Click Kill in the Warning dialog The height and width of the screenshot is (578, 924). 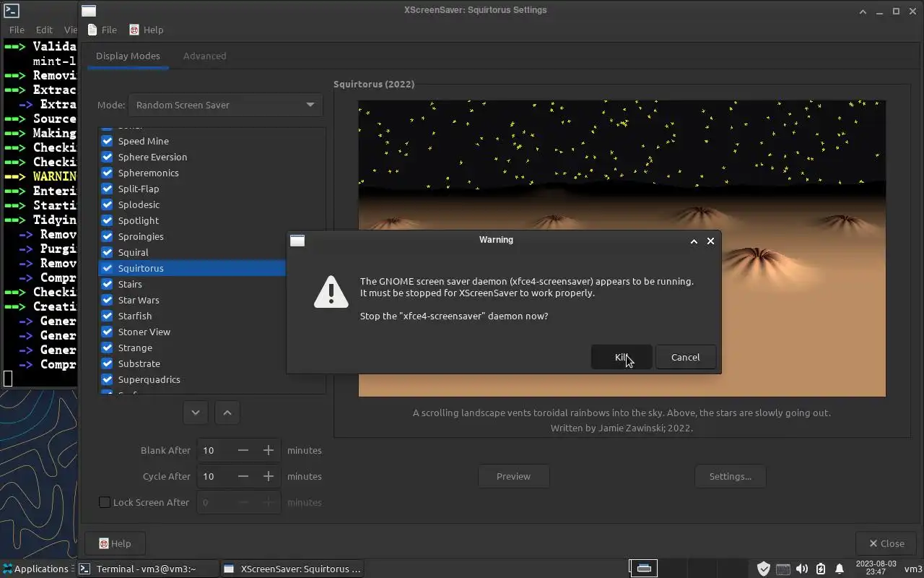point(622,357)
